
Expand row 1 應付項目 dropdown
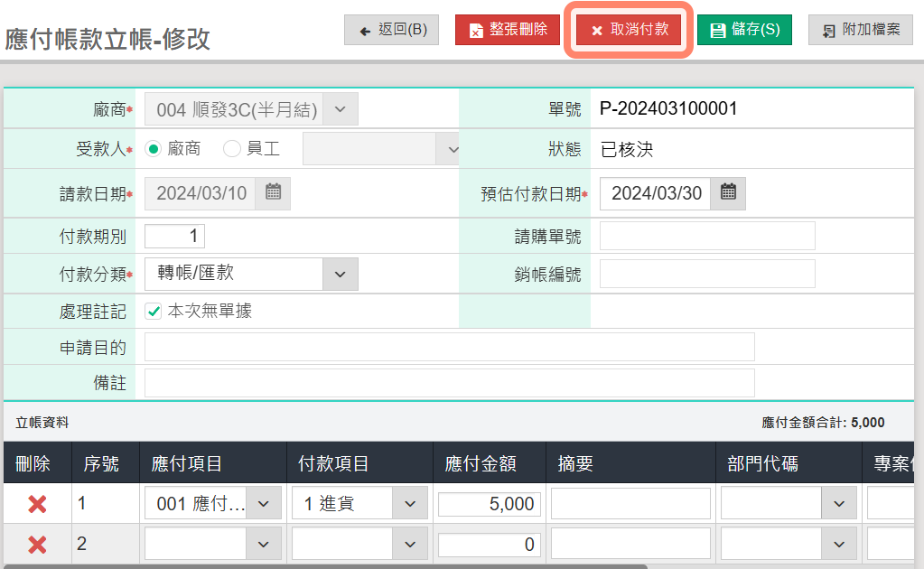(263, 504)
